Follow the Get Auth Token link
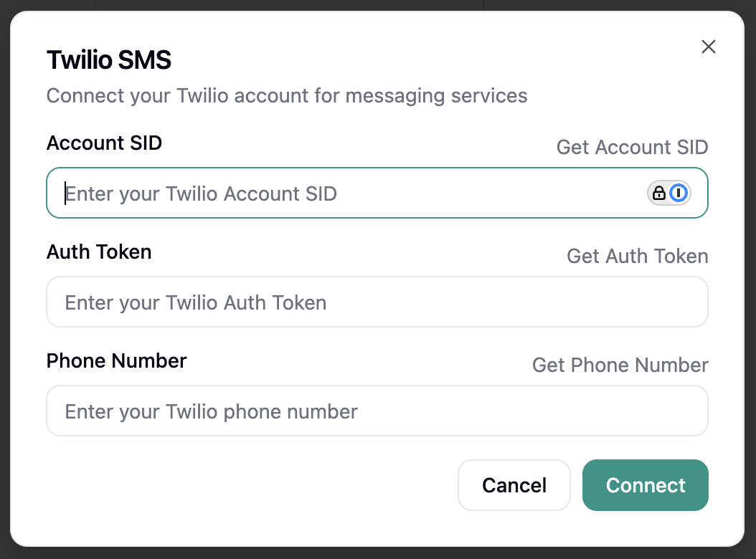Screen dimensions: 756x559 tap(637, 256)
